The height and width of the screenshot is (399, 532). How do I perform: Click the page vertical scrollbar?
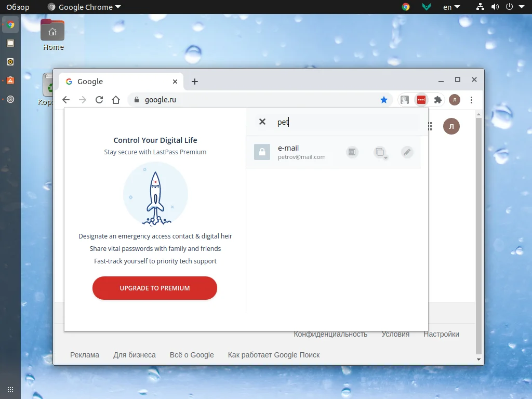pos(478,236)
